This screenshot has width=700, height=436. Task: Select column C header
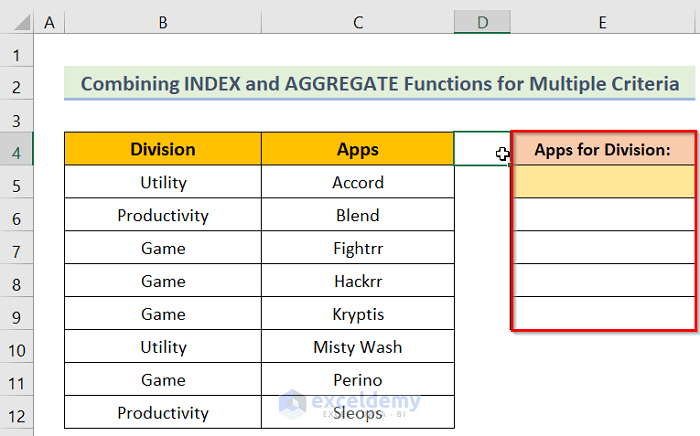click(x=358, y=22)
